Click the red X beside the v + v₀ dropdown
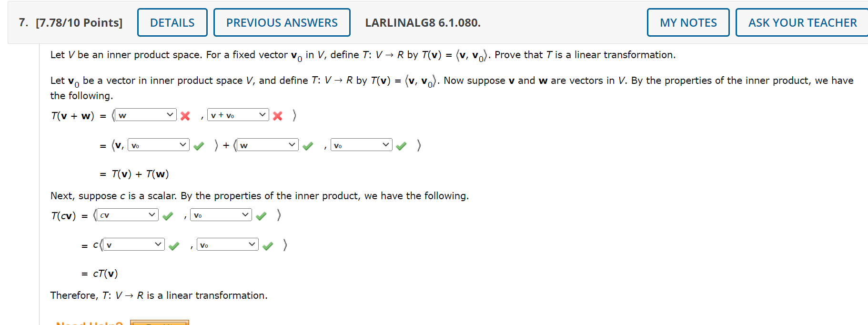Image resolution: width=868 pixels, height=325 pixels. pyautogui.click(x=278, y=115)
